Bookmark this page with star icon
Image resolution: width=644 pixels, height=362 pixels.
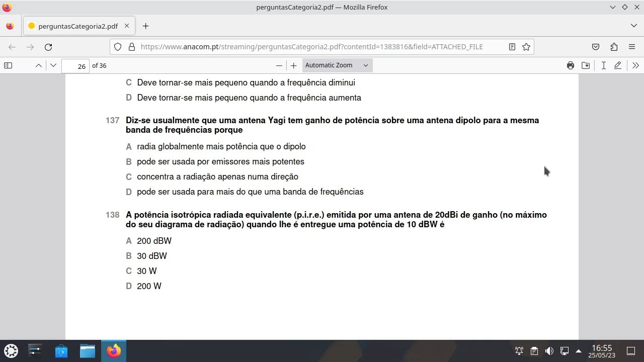(x=526, y=47)
